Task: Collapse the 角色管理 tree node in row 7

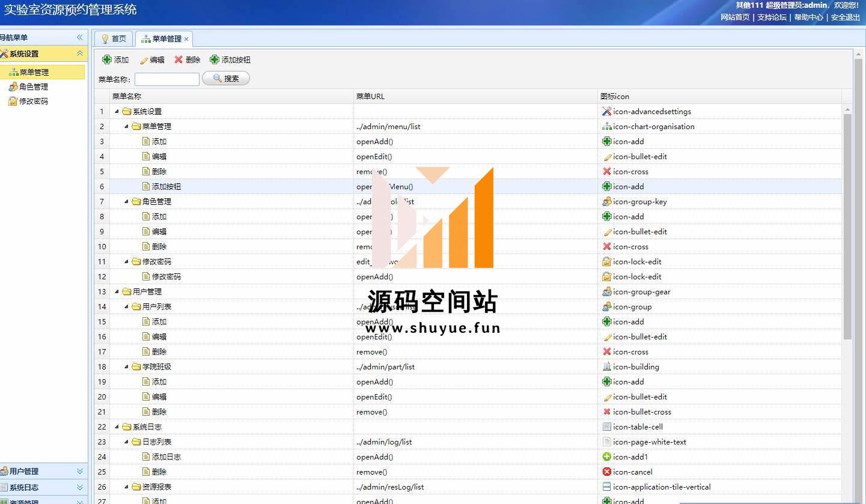Action: pyautogui.click(x=126, y=201)
